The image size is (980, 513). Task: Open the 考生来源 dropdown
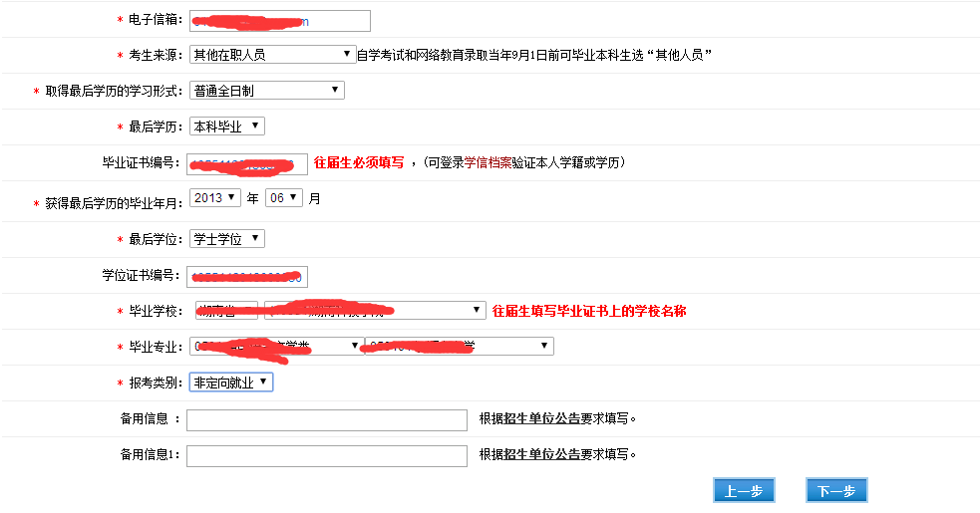[x=272, y=54]
